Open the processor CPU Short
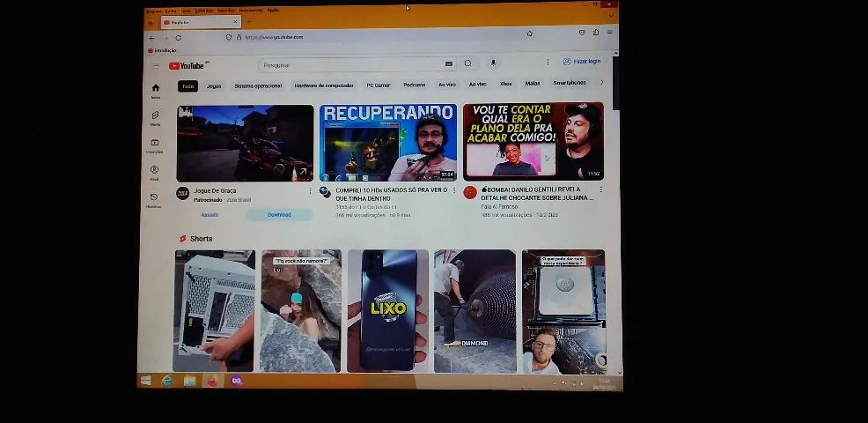 (x=564, y=312)
